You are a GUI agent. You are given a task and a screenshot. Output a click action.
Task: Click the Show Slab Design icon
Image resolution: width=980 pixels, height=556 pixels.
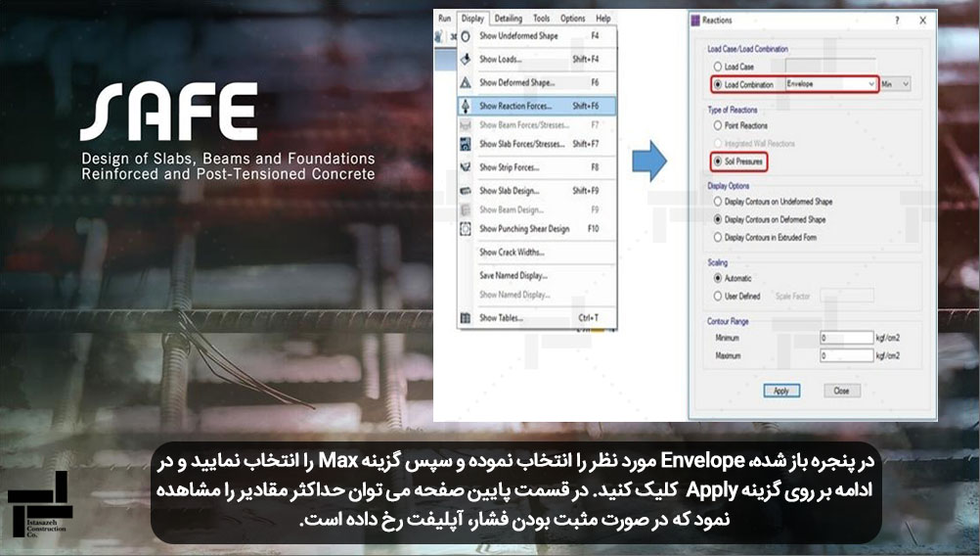(x=466, y=191)
